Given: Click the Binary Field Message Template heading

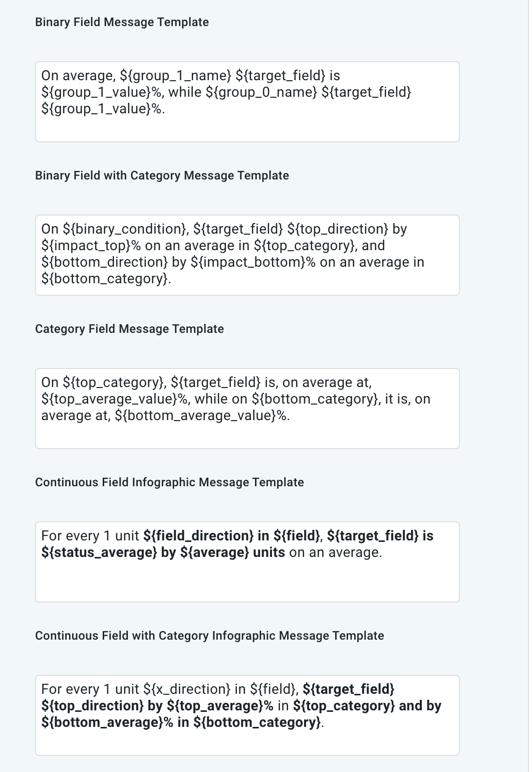Looking at the screenshot, I should click(x=121, y=22).
